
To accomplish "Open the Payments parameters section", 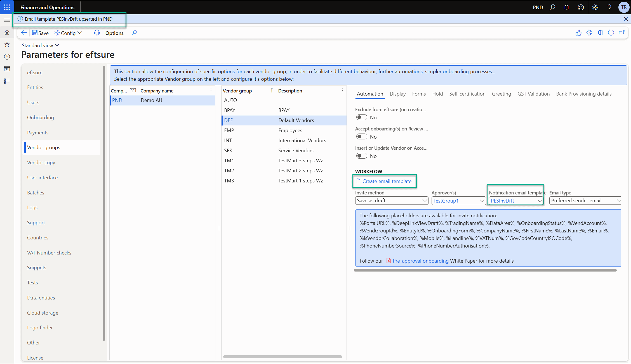I will tap(38, 133).
